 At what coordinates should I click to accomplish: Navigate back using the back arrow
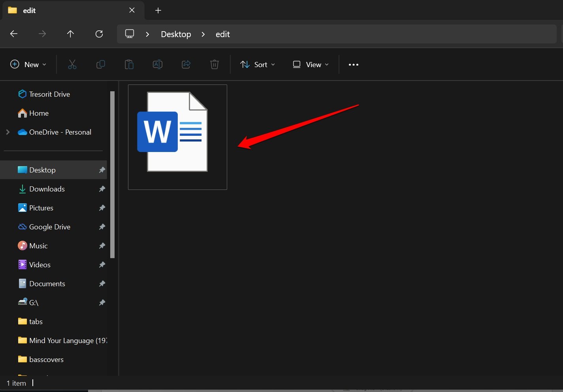click(x=14, y=34)
